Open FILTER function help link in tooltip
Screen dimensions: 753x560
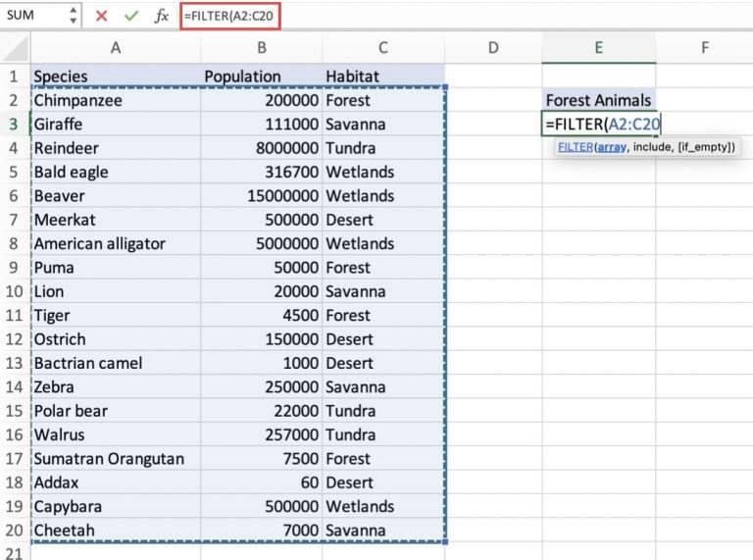tap(576, 147)
